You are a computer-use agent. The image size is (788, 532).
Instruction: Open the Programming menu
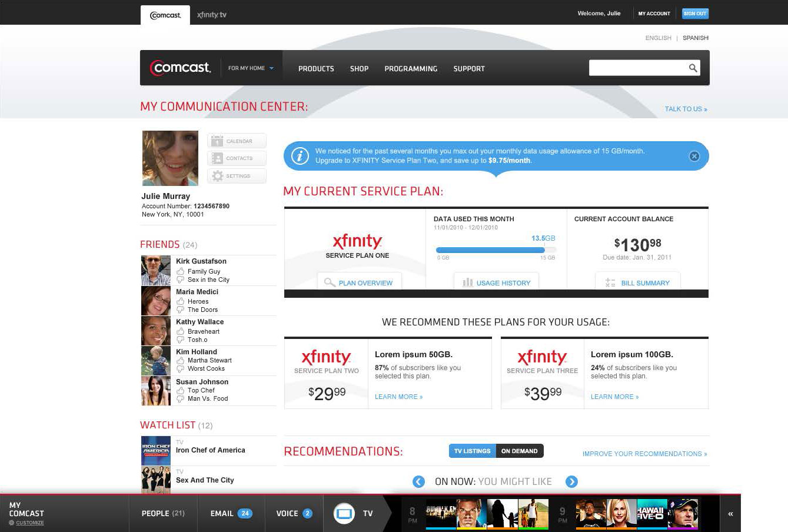pos(411,68)
